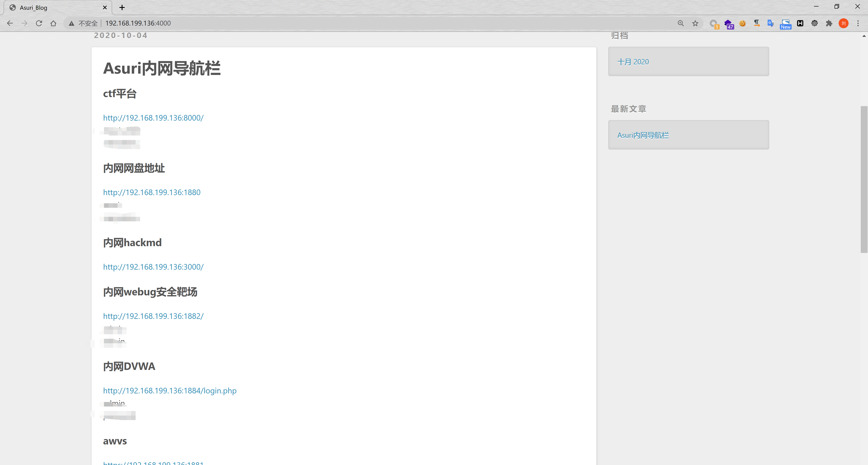Click the browser reload button
The image size is (868, 465).
click(39, 23)
